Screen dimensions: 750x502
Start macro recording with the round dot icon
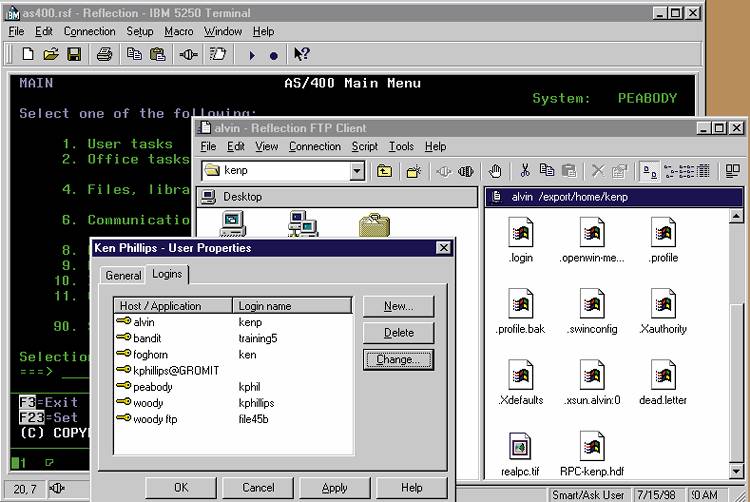coord(273,55)
